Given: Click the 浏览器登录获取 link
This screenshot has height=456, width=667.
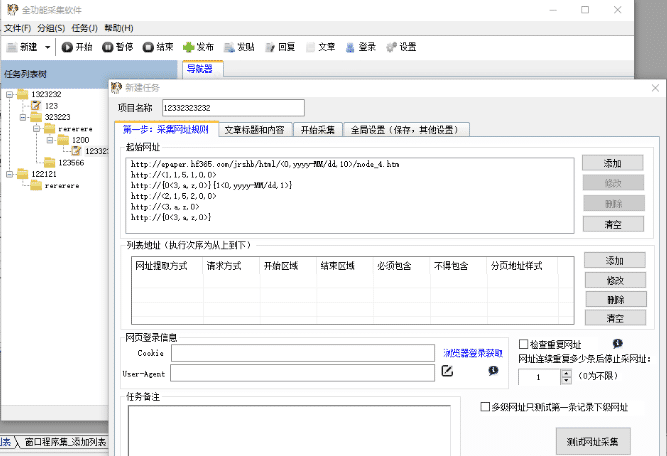Looking at the screenshot, I should [473, 353].
